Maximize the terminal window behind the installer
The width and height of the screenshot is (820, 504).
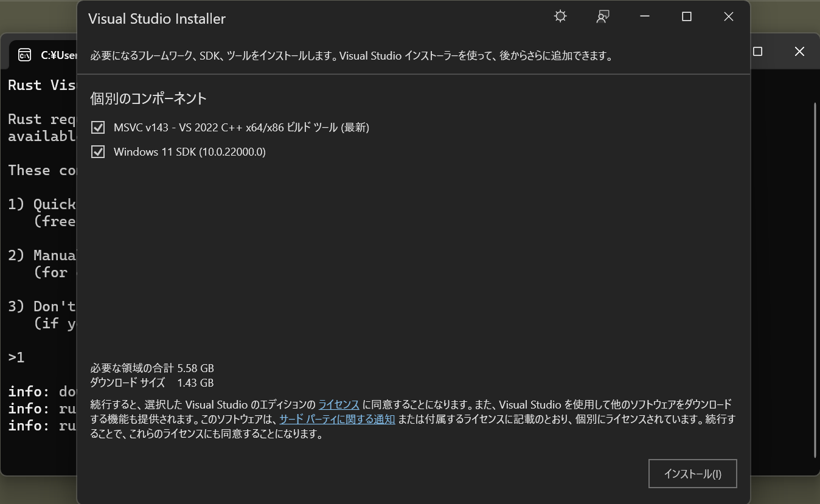coord(758,52)
